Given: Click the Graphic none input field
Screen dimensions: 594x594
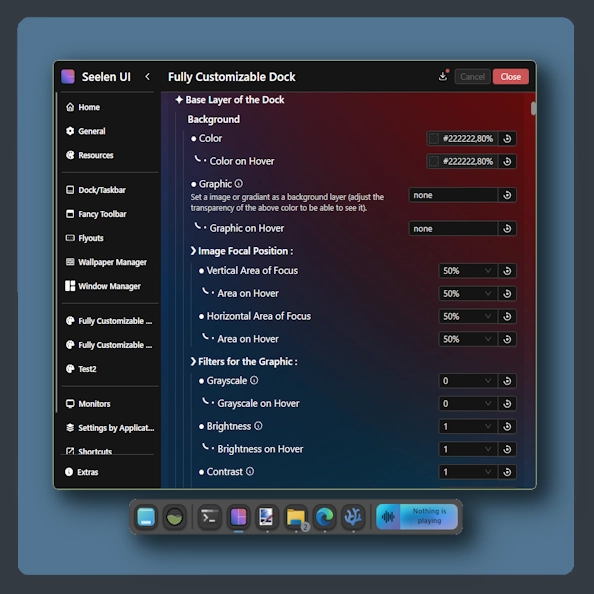Looking at the screenshot, I should [x=453, y=195].
